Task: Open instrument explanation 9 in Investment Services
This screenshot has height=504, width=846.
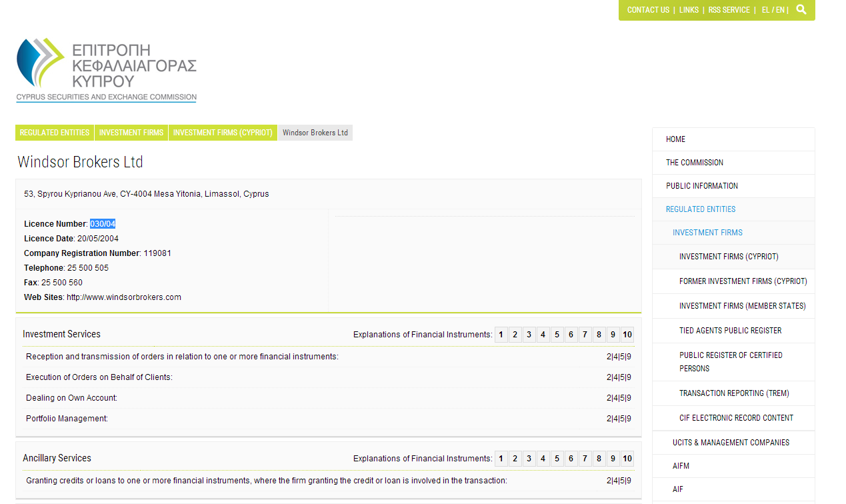Action: click(613, 335)
